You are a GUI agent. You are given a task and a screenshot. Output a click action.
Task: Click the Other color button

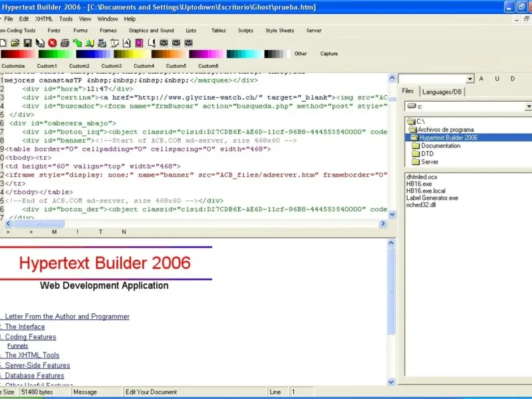coord(301,54)
